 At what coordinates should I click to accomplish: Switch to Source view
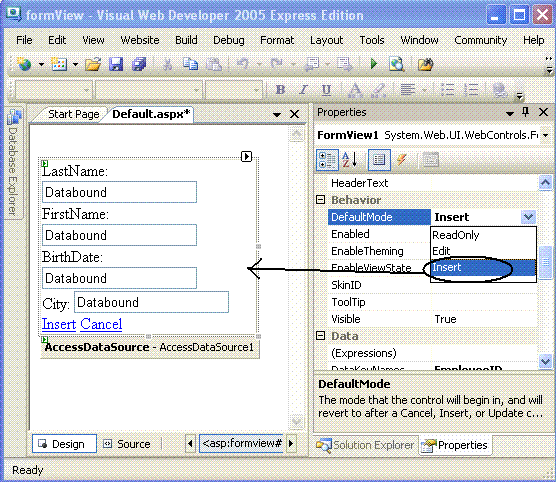(x=127, y=444)
